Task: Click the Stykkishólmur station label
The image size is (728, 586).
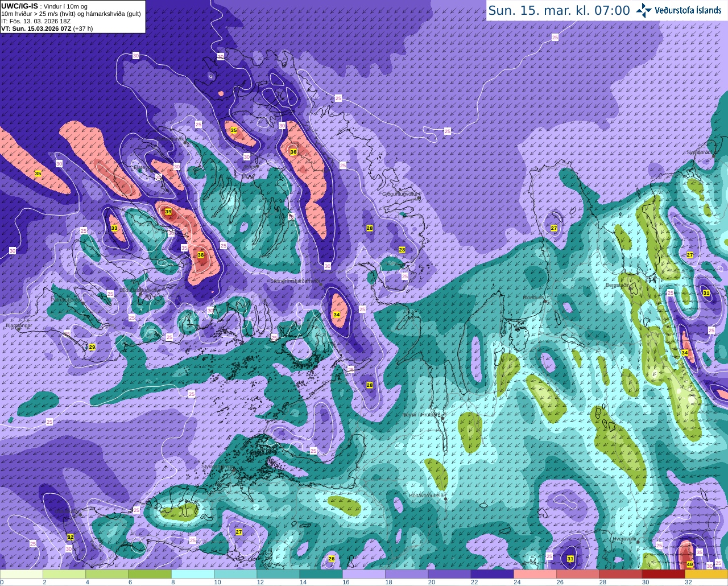Action: 217,467
